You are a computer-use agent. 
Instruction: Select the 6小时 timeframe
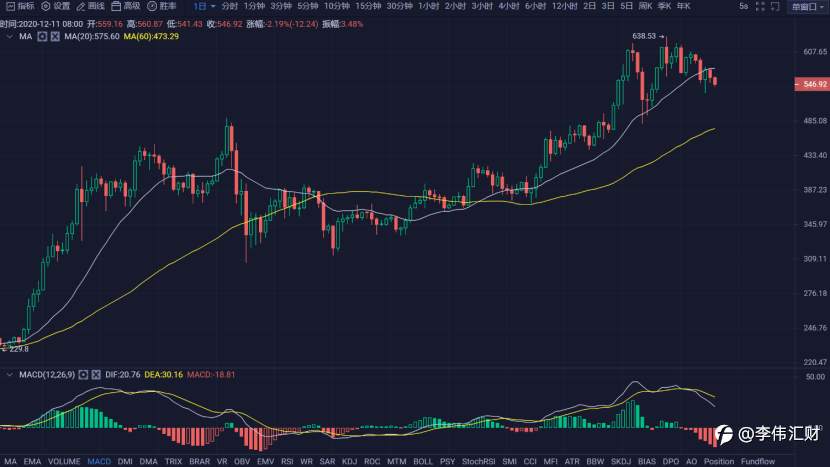click(x=535, y=6)
